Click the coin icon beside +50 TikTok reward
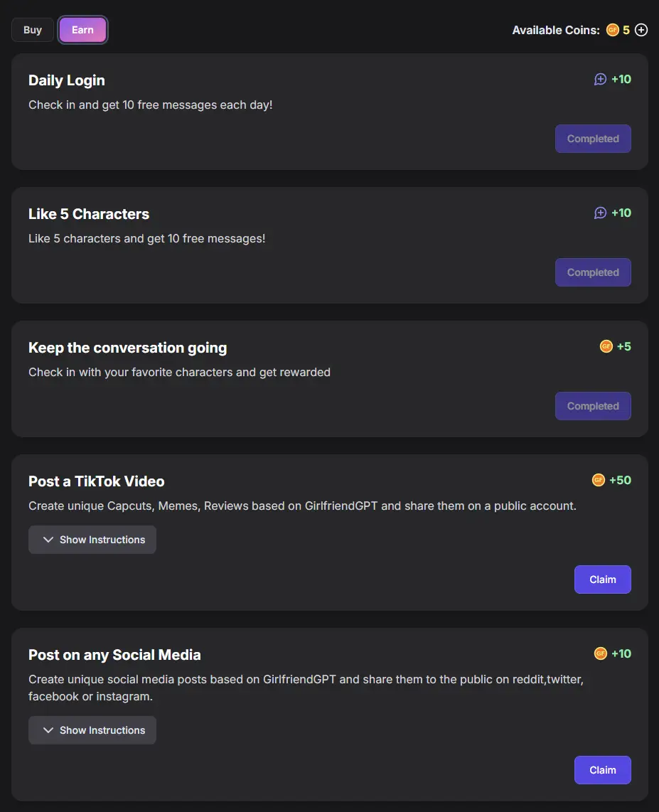659x812 pixels. [x=598, y=480]
